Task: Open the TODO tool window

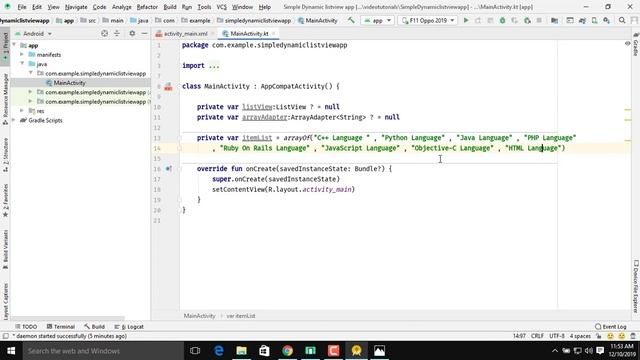Action: coord(26,327)
